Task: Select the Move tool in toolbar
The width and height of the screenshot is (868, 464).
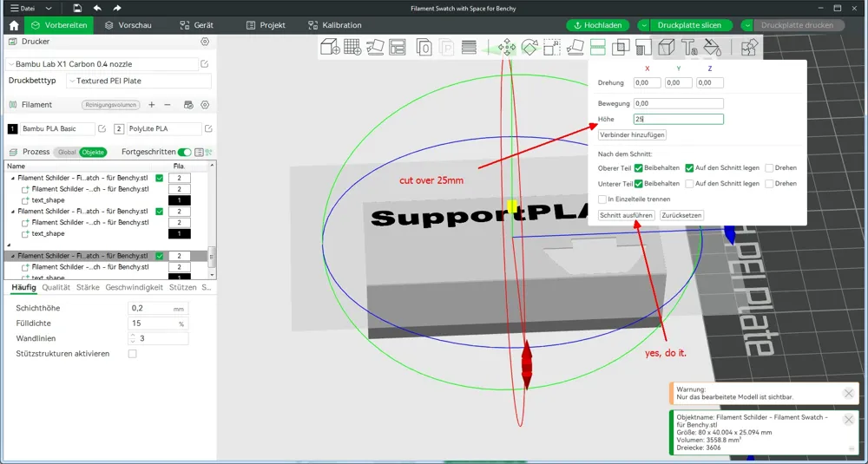Action: click(x=507, y=48)
